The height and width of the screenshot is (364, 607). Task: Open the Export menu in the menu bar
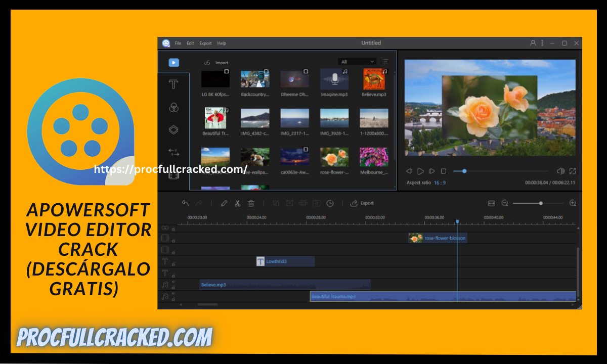(x=205, y=43)
